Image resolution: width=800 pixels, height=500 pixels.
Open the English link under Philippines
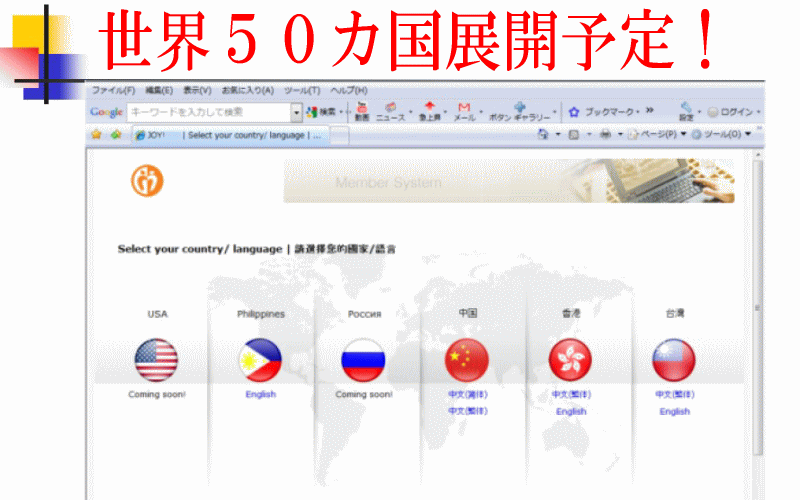click(x=261, y=394)
